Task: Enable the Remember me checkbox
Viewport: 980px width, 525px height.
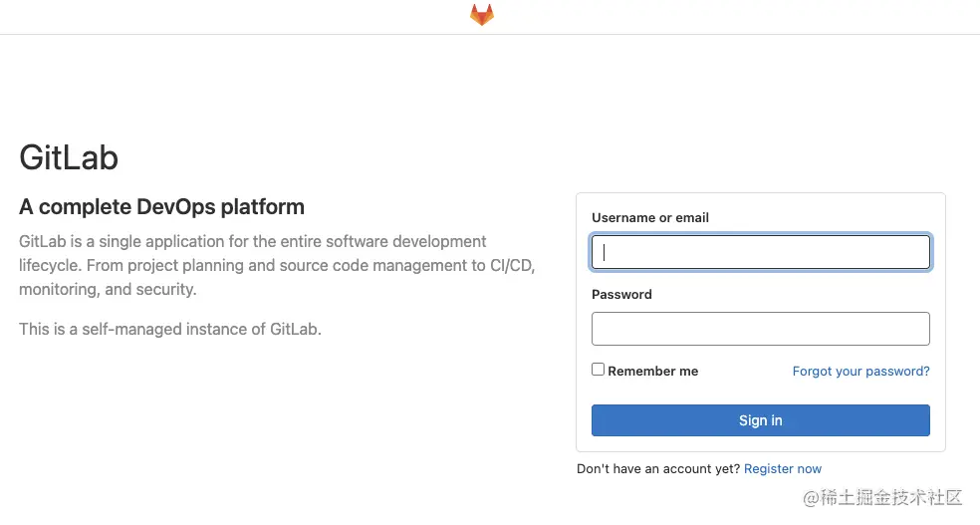Action: [x=599, y=370]
